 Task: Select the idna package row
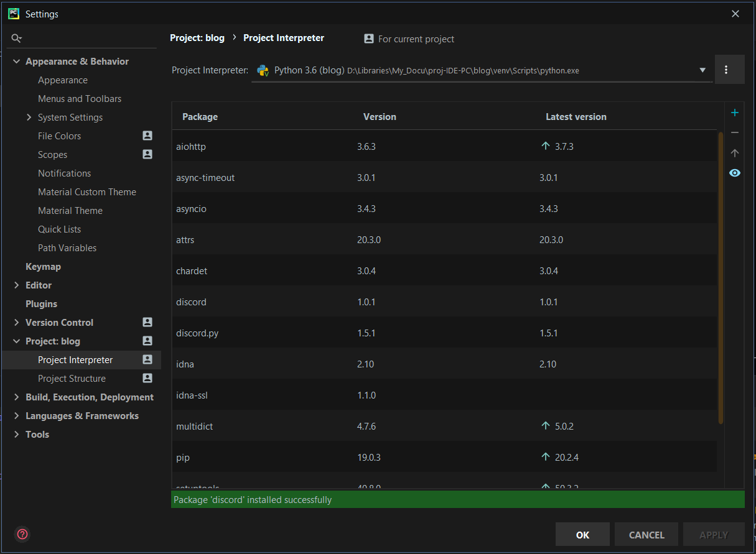coord(444,364)
